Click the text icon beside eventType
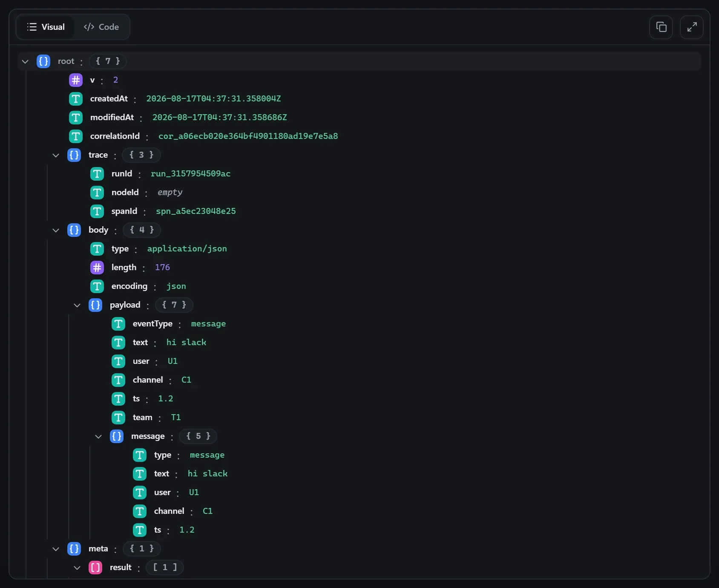The height and width of the screenshot is (588, 719). (118, 324)
